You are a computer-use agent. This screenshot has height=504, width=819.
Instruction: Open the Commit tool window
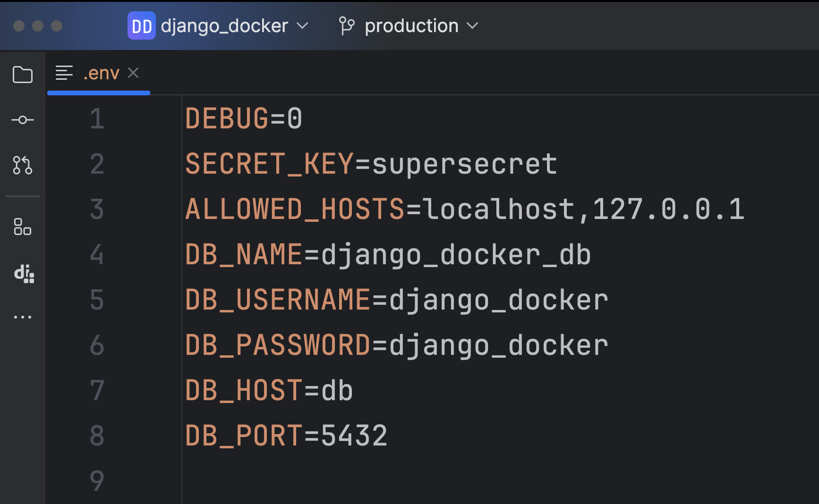click(x=23, y=120)
